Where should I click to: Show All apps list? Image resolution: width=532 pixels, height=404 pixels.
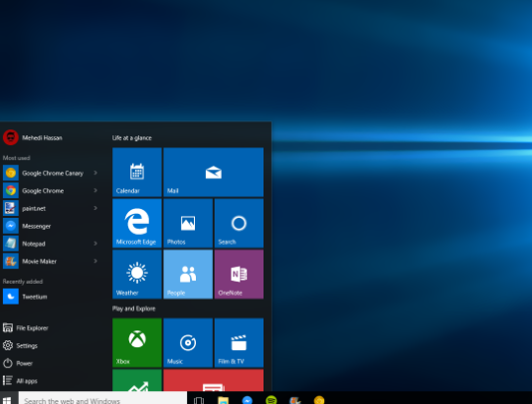(x=20, y=381)
